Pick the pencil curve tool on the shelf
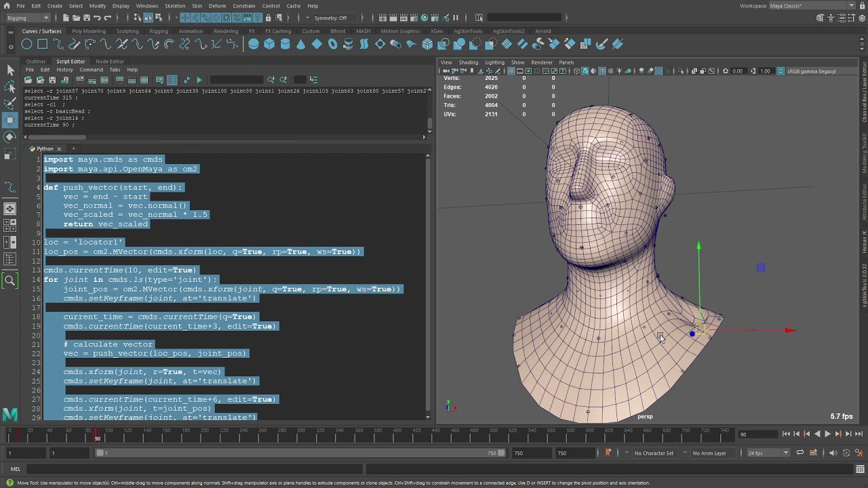868x488 pixels. (x=74, y=44)
